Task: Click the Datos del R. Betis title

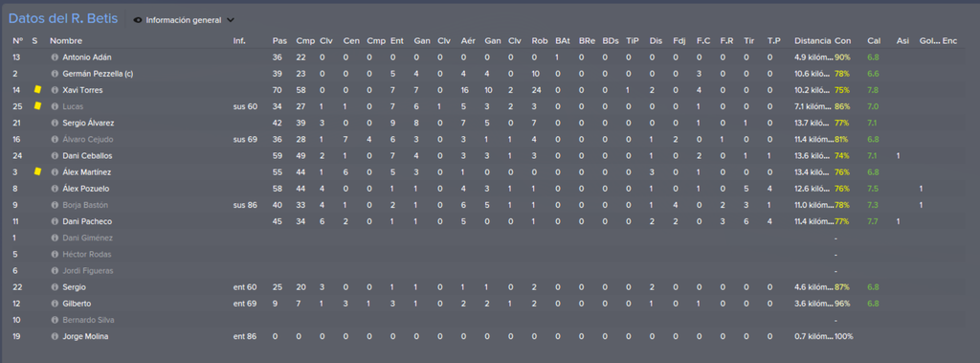Action: [x=63, y=19]
